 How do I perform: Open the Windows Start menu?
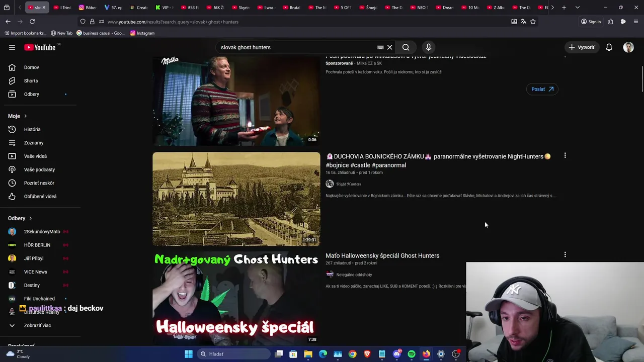click(x=189, y=354)
